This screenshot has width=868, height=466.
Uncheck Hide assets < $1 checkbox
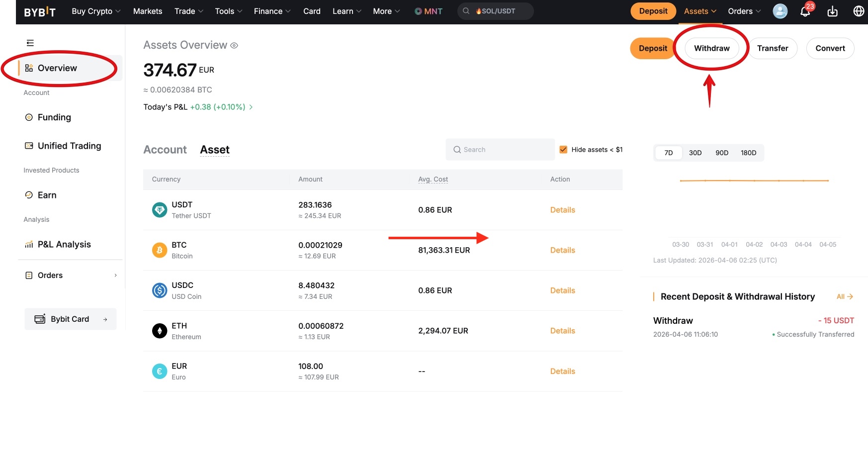tap(563, 149)
